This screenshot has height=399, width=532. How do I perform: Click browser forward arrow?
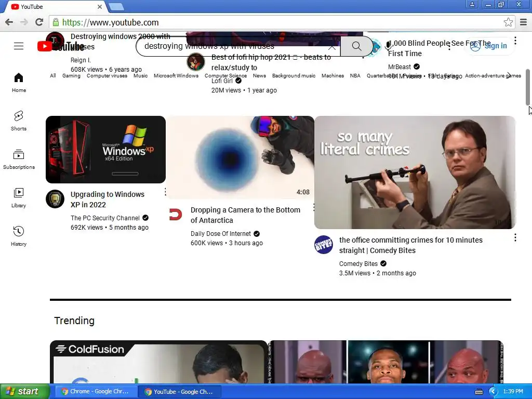(24, 22)
